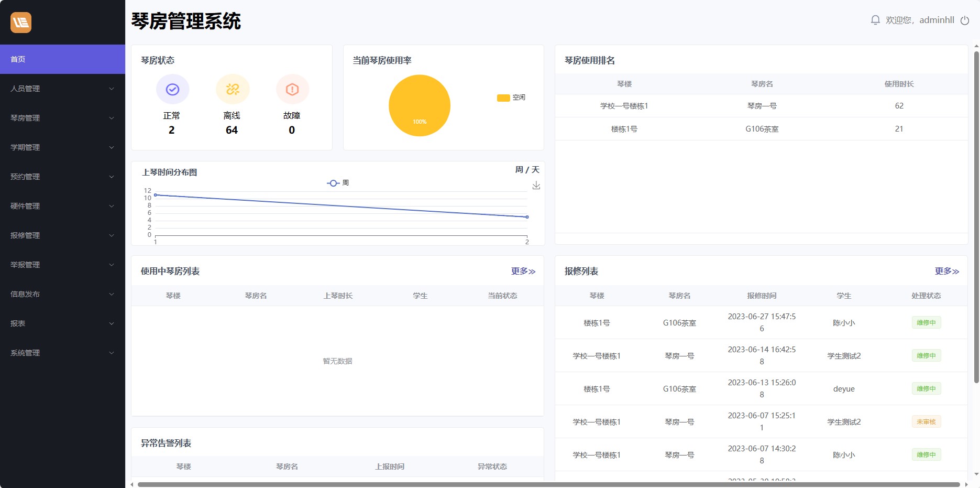Click the 故障 fault warning icon
Screen dimensions: 980x488
[292, 90]
